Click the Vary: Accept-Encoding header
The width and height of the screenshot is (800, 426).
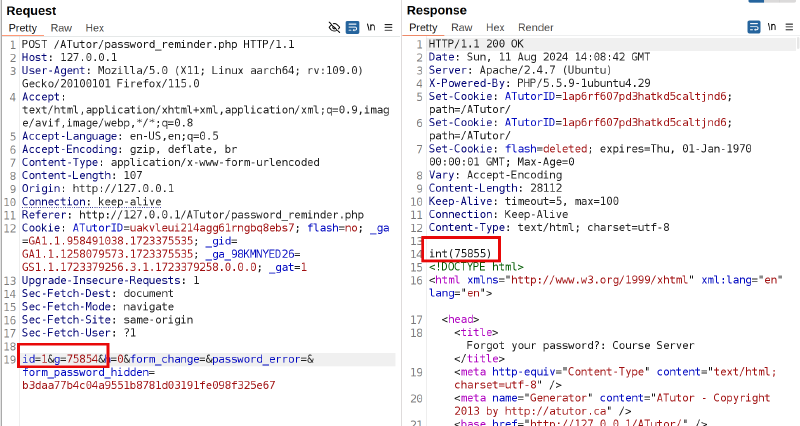click(x=495, y=175)
